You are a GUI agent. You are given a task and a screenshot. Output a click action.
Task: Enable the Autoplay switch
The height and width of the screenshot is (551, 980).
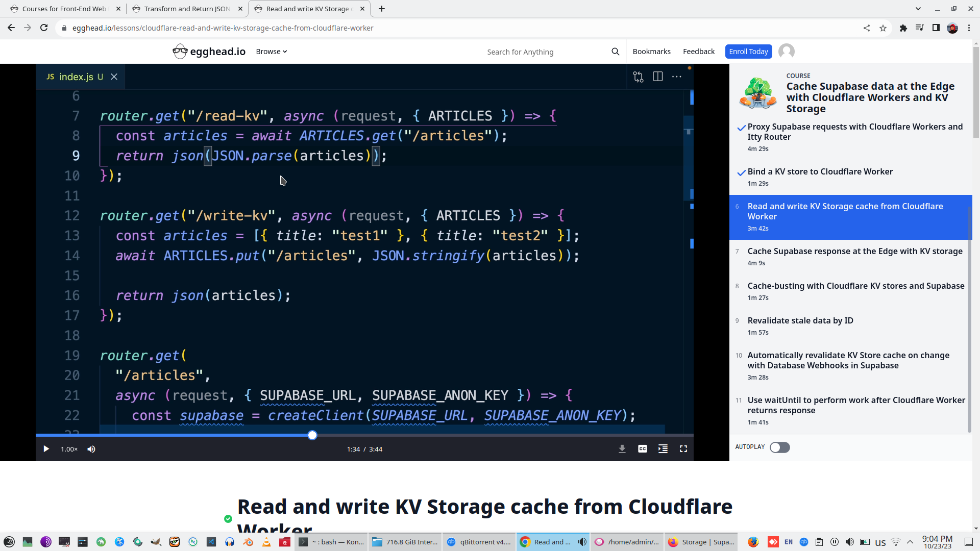[x=779, y=447]
